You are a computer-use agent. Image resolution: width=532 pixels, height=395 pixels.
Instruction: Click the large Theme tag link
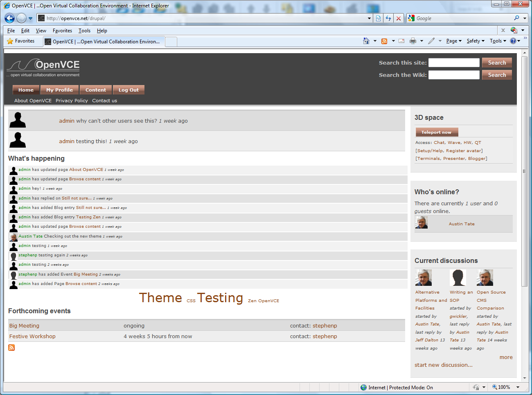tap(160, 298)
